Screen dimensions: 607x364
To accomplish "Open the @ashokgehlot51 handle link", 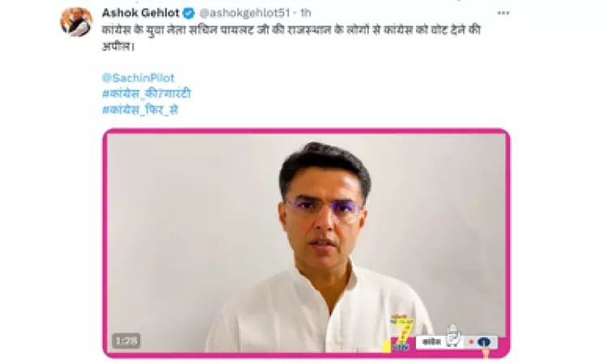I will 244,13.
